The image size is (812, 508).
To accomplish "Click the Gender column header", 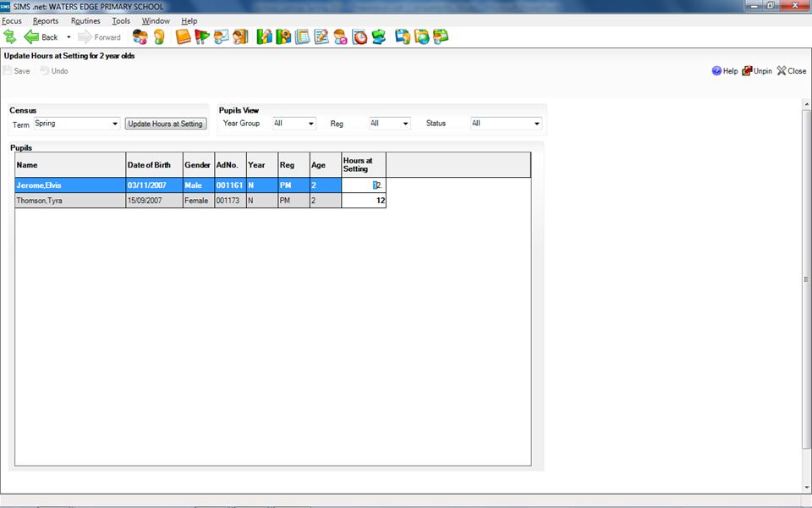I will click(x=198, y=165).
